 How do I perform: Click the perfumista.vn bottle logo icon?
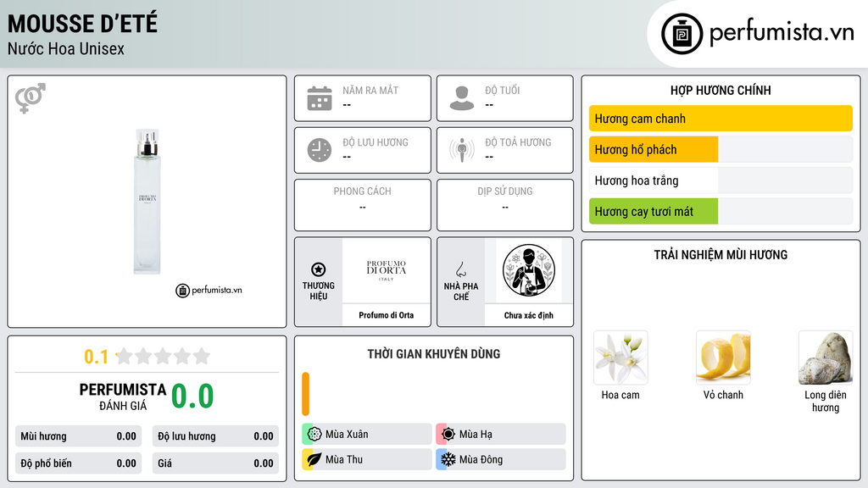pyautogui.click(x=682, y=34)
